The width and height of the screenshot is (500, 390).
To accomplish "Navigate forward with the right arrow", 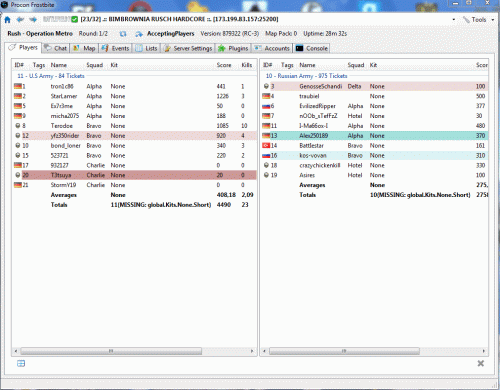I will point(33,20).
